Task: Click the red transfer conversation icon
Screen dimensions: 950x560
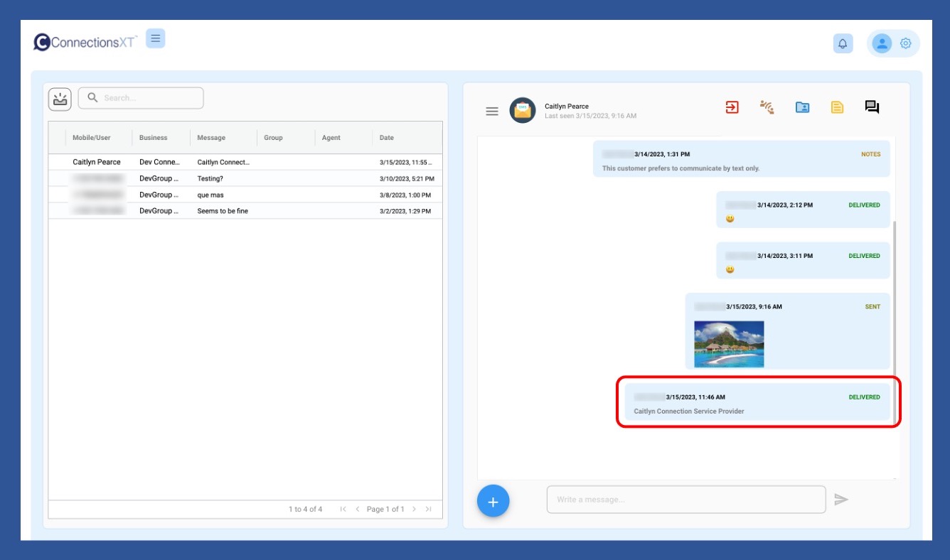Action: (732, 107)
